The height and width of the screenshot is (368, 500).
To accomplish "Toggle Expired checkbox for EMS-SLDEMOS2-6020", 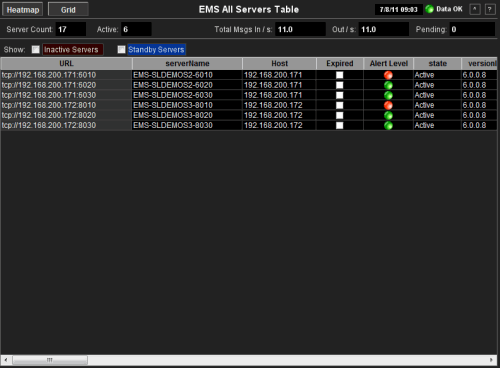I will point(339,85).
